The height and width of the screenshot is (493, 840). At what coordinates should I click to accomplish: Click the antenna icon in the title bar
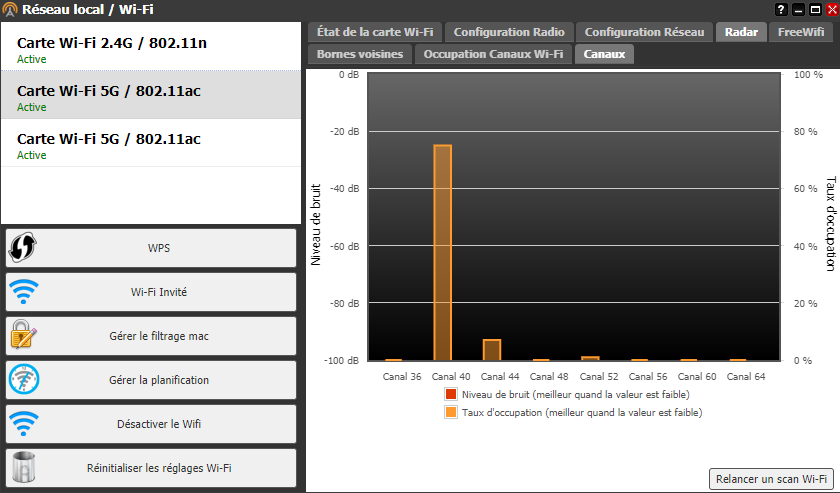pyautogui.click(x=10, y=9)
